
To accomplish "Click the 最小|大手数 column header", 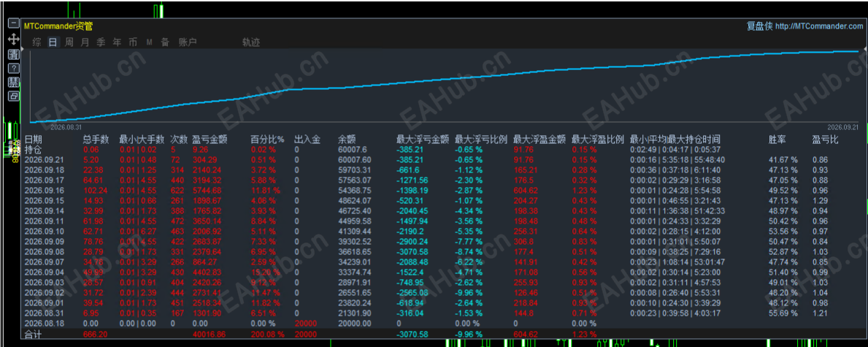I will pos(142,139).
